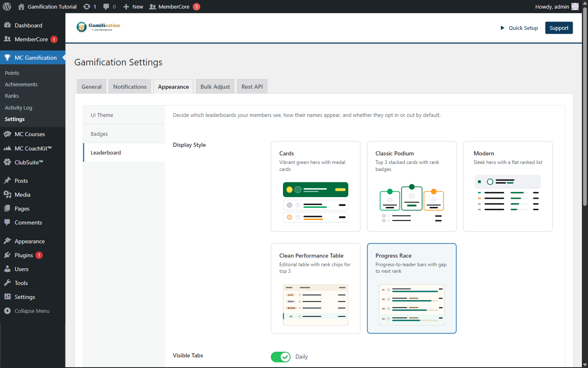Click the Collapse Menu arrow icon

7,311
